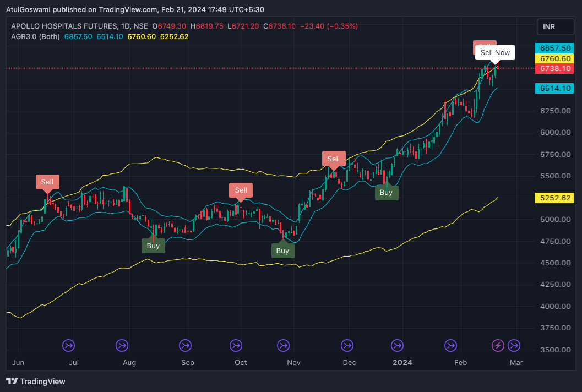The height and width of the screenshot is (392, 582).
Task: Click the TradingView logo
Action: [12, 381]
